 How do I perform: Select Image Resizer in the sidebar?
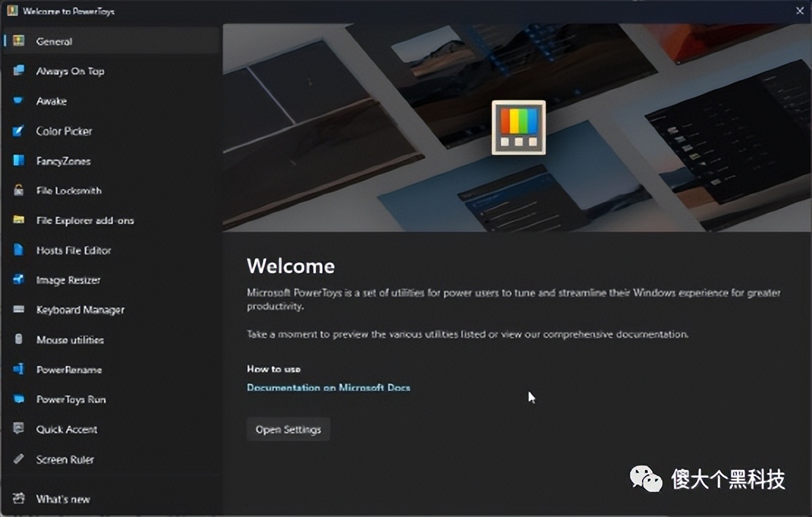pyautogui.click(x=111, y=280)
